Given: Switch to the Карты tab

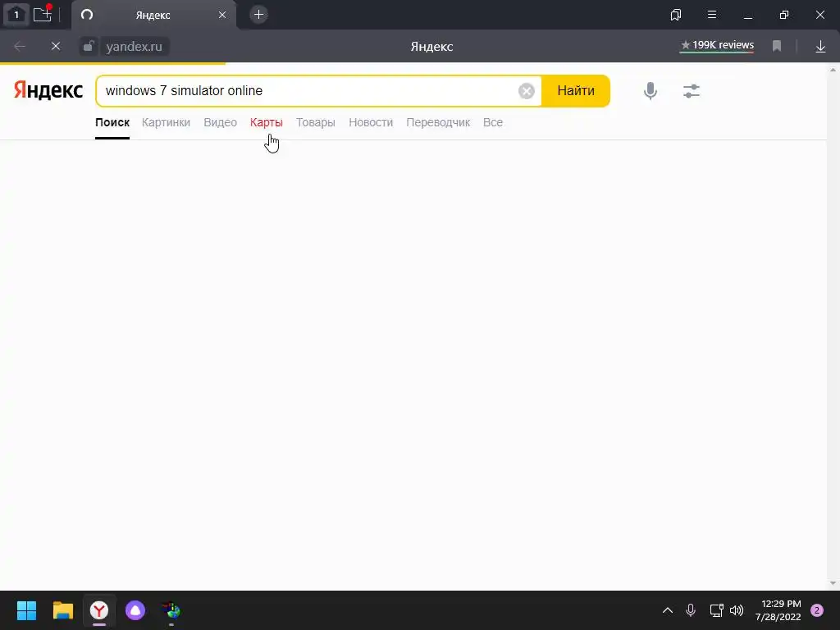Looking at the screenshot, I should pyautogui.click(x=267, y=123).
